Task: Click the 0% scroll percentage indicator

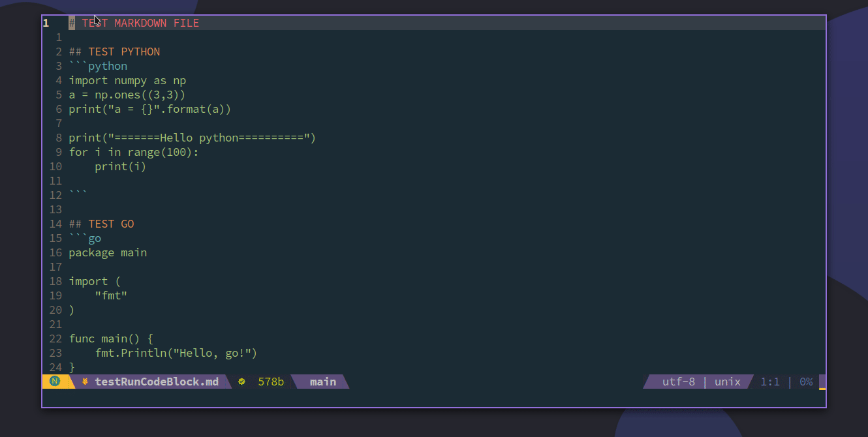Action: pos(806,382)
